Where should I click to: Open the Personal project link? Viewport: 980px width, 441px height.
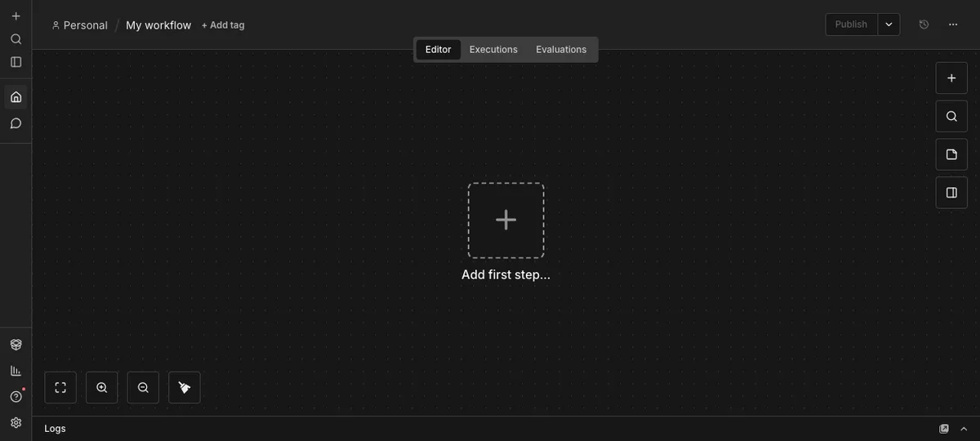79,25
